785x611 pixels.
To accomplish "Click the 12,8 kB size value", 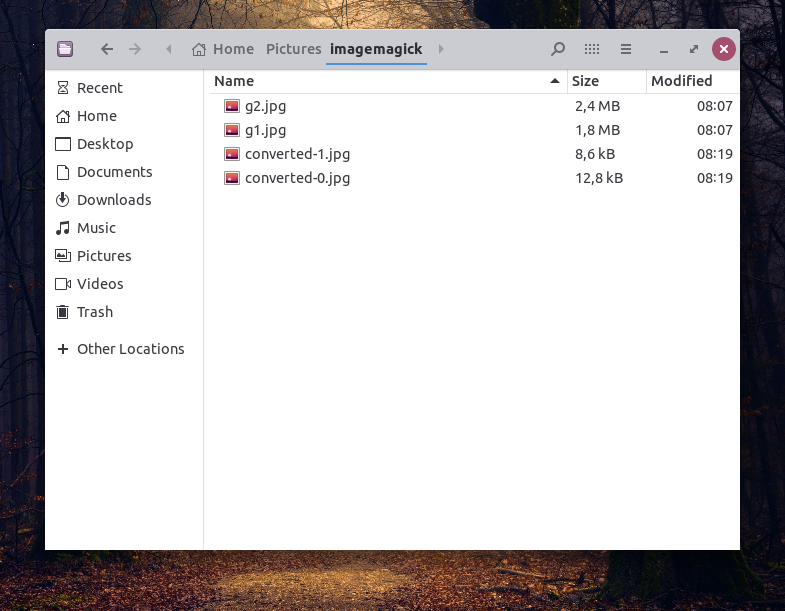I will pyautogui.click(x=599, y=178).
